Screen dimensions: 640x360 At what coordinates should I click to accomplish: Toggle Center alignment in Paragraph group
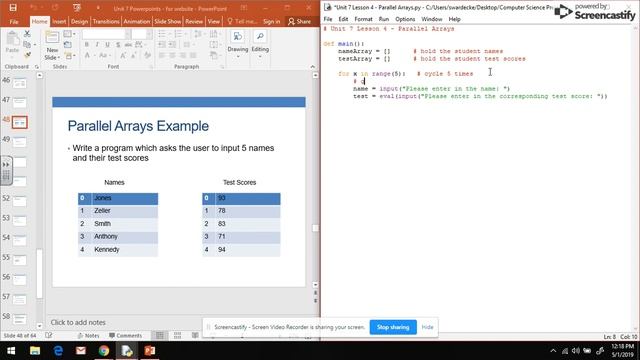click(x=173, y=55)
